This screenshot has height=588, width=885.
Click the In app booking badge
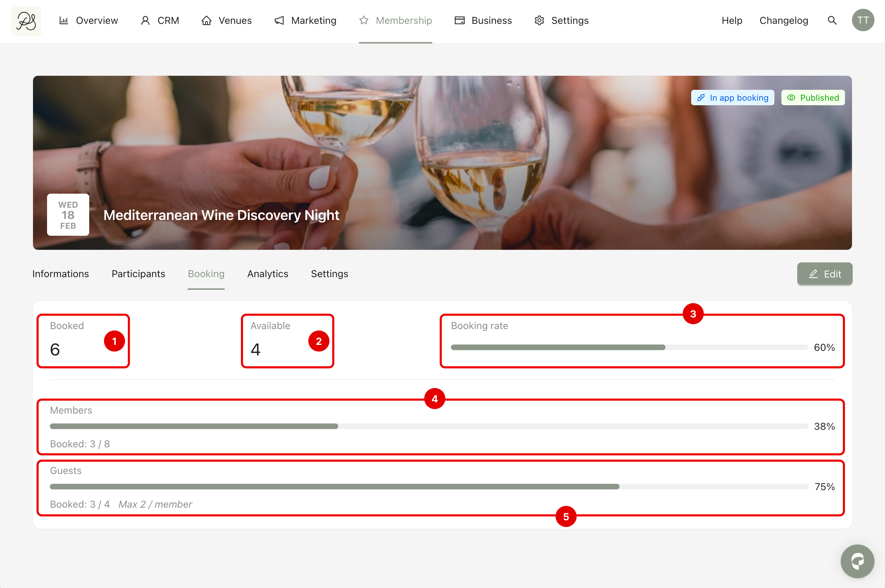[732, 98]
